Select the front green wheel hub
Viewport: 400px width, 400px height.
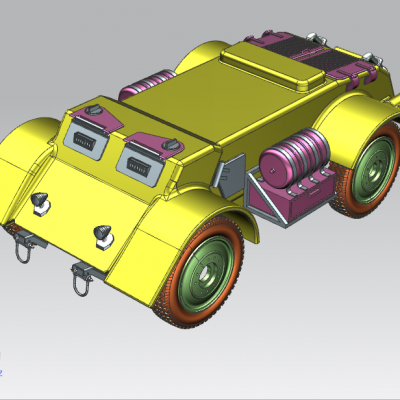[x=206, y=274]
